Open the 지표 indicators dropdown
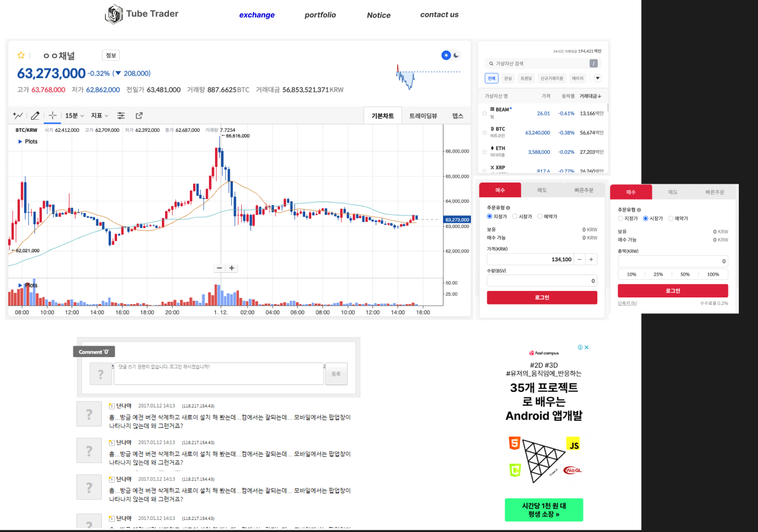The width and height of the screenshot is (758, 532). [x=100, y=115]
